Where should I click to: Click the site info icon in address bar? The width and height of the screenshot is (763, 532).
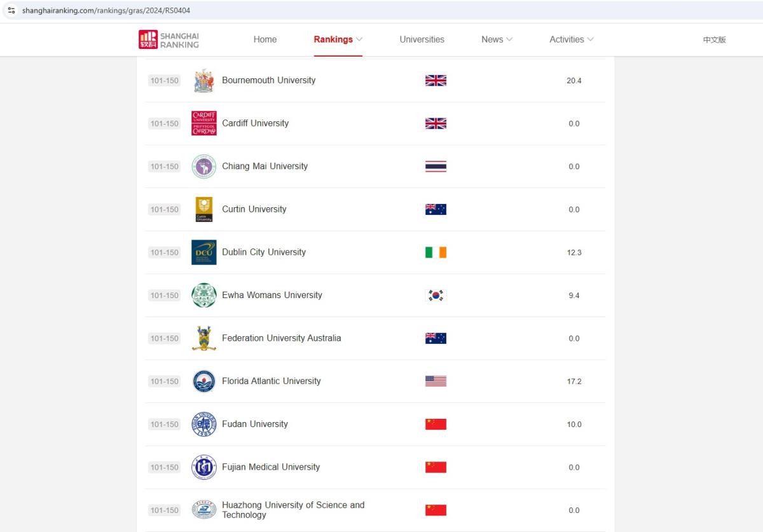coord(11,11)
